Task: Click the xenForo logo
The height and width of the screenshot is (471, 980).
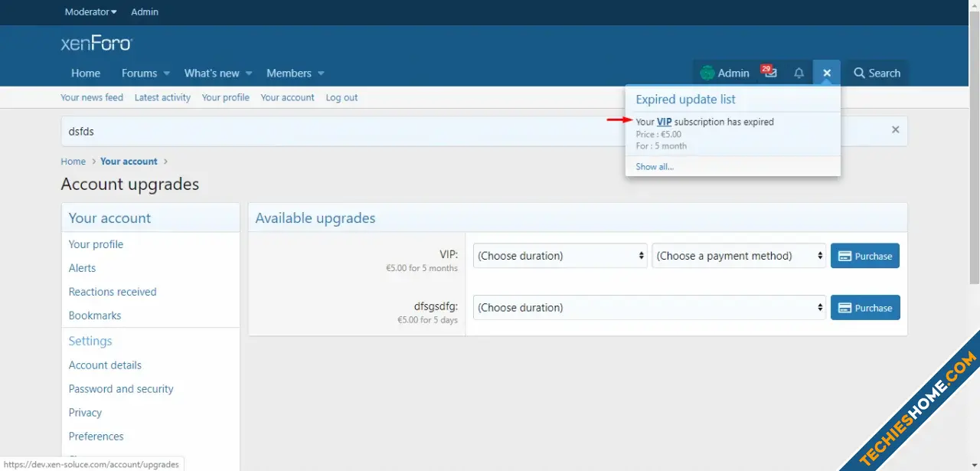Action: [96, 44]
